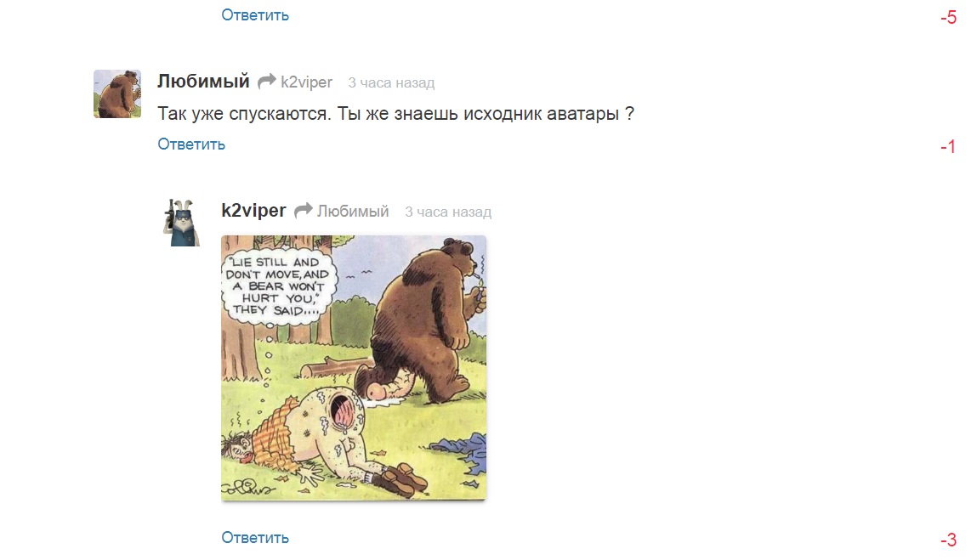Reply to k2viper's image comment via Ответить

point(255,538)
